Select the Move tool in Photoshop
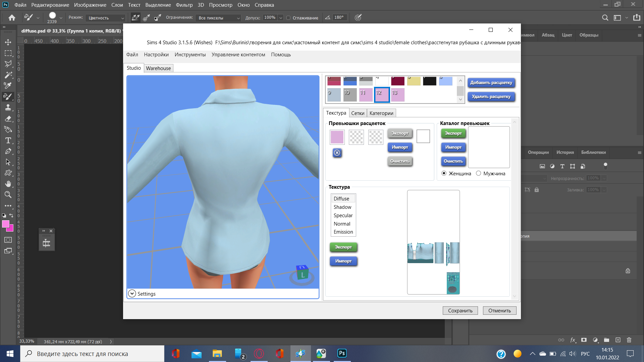644x362 pixels. [8, 42]
